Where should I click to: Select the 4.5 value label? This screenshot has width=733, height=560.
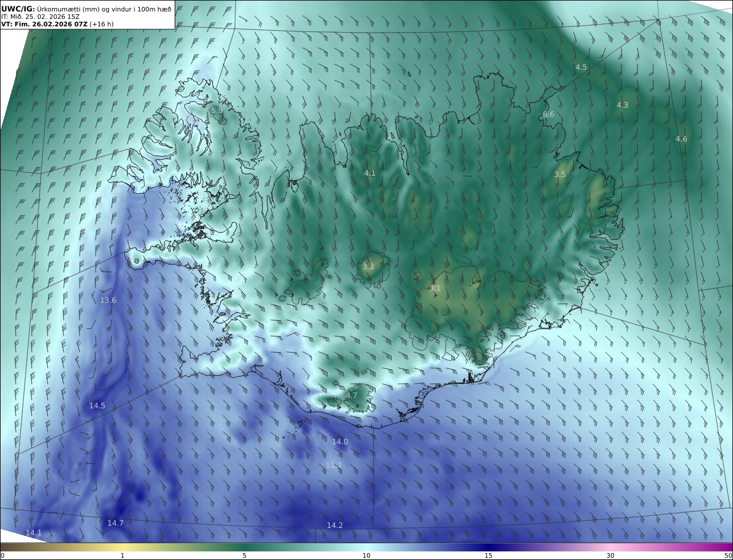[x=581, y=67]
